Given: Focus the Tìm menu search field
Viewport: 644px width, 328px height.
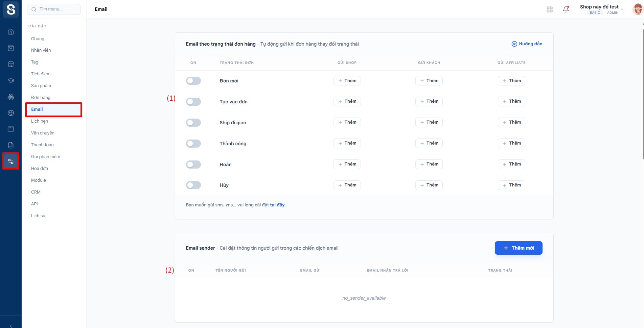Looking at the screenshot, I should pos(54,9).
